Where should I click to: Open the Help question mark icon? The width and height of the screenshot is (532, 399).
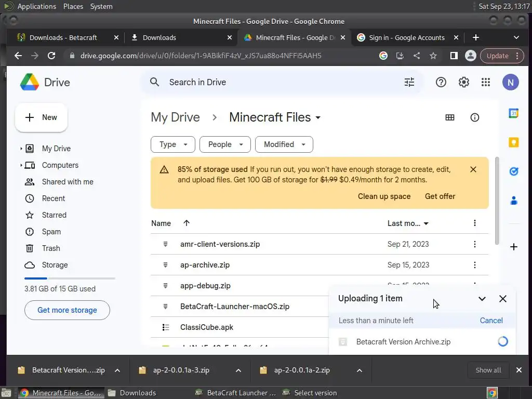pyautogui.click(x=441, y=82)
